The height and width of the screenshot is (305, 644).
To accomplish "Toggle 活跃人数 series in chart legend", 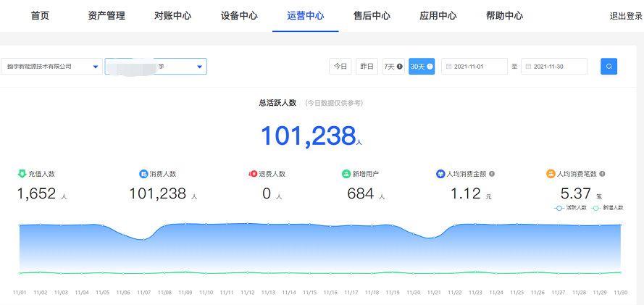I will pos(570,208).
